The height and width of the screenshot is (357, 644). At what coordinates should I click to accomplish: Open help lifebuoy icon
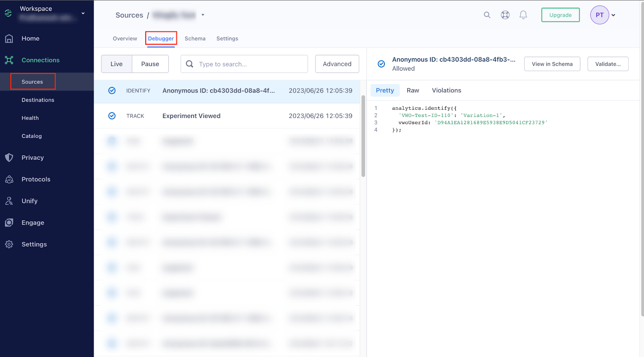click(505, 15)
